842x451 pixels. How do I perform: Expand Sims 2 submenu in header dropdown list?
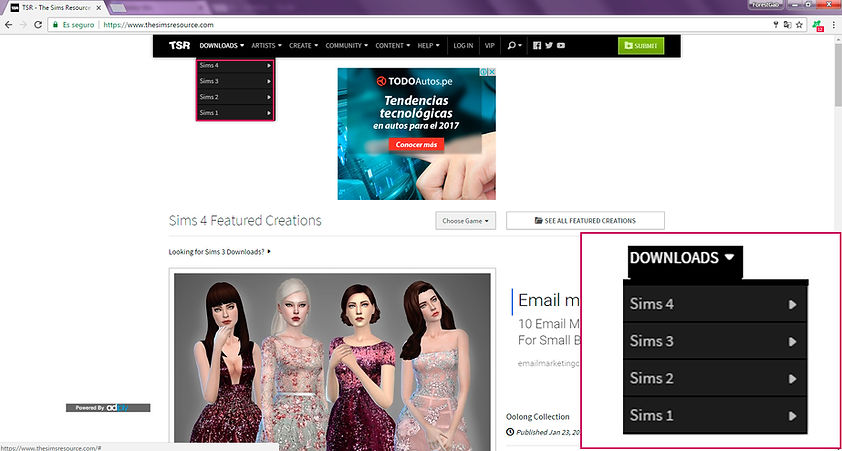pyautogui.click(x=235, y=97)
